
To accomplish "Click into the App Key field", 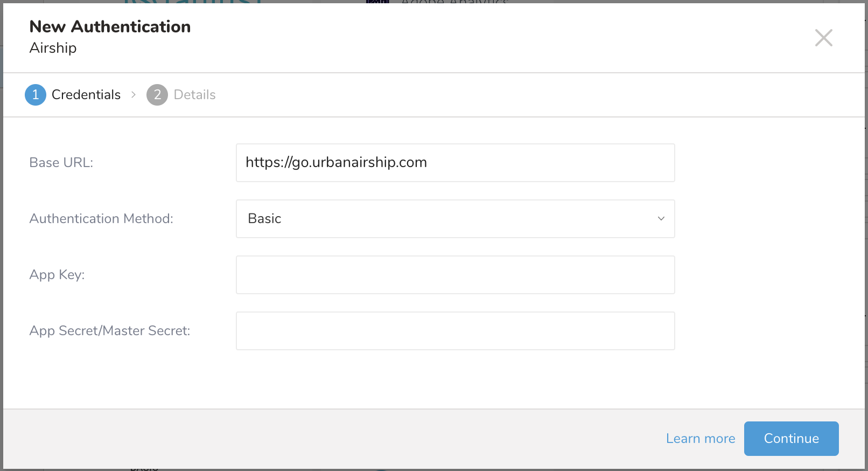I will [455, 275].
